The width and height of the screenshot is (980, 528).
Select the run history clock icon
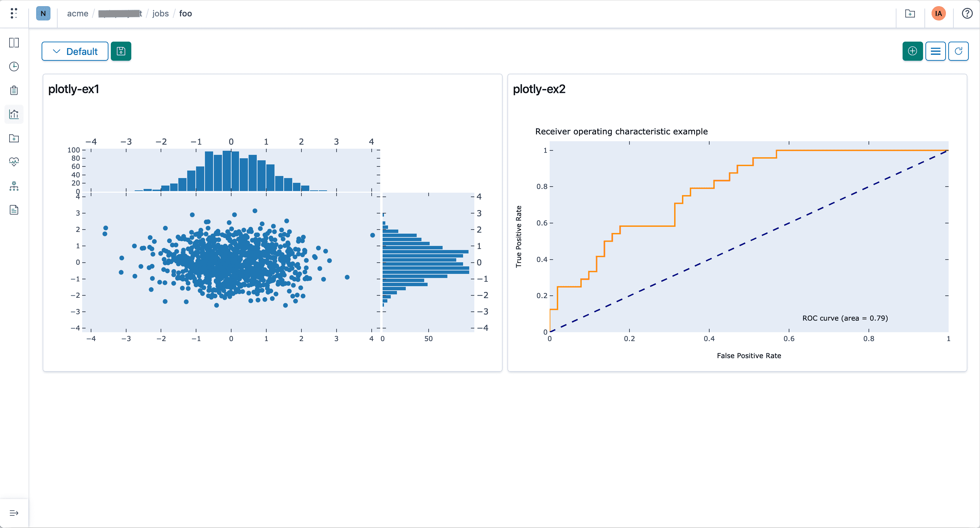tap(14, 66)
